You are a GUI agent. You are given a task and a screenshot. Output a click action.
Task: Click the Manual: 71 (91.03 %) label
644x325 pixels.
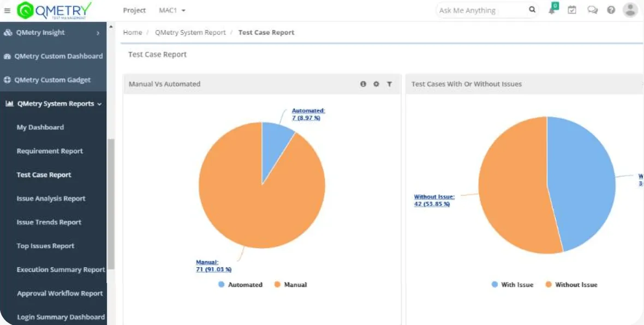coord(213,266)
